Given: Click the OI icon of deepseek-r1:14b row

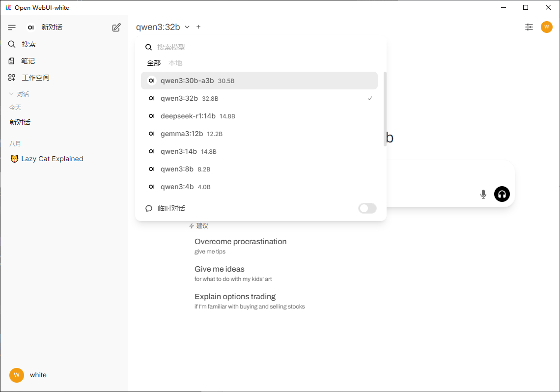Looking at the screenshot, I should [x=152, y=116].
